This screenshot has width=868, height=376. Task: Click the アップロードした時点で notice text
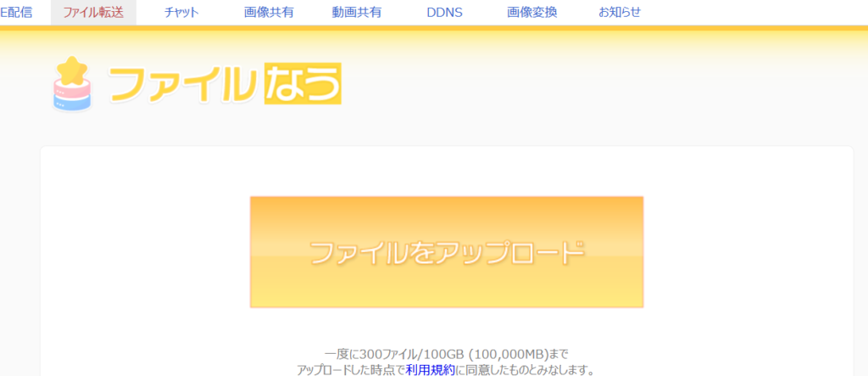point(351,369)
